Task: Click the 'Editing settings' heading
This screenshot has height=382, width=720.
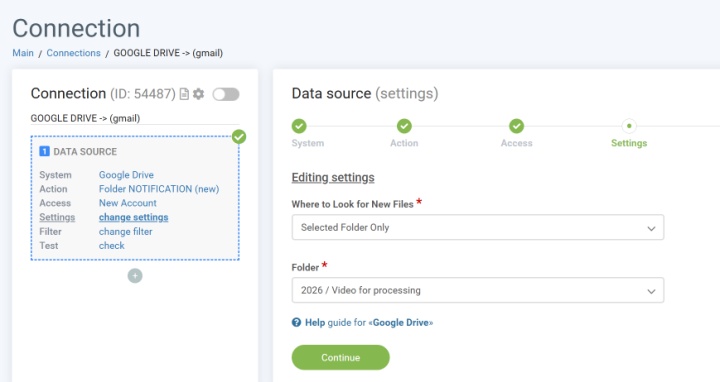Action: (333, 177)
